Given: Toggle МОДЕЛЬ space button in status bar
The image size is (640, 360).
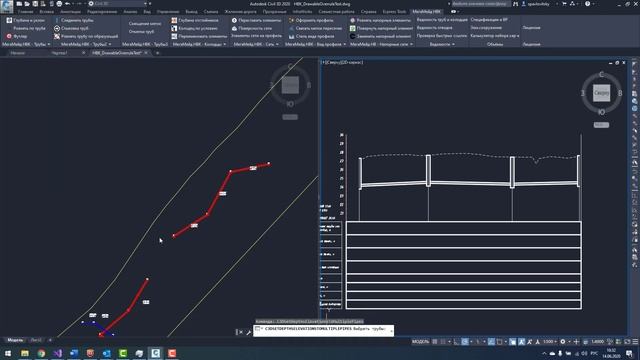Looking at the screenshot, I should 420,341.
